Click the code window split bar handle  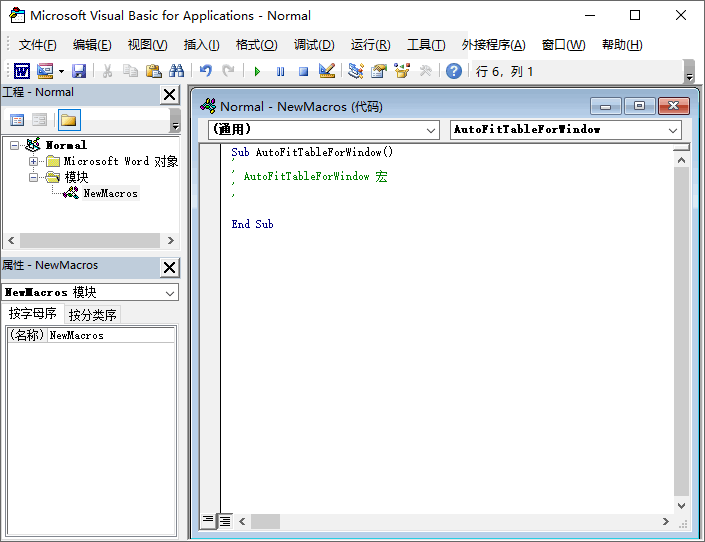point(682,147)
